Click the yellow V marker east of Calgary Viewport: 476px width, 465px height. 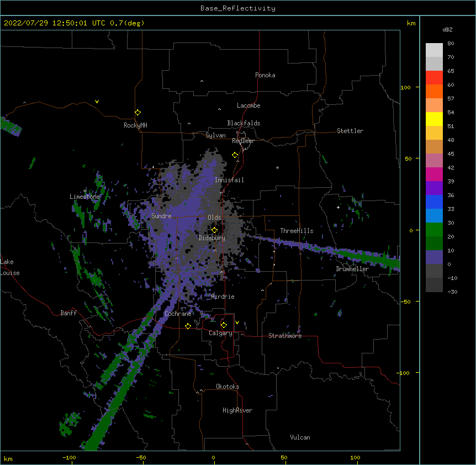(x=237, y=323)
